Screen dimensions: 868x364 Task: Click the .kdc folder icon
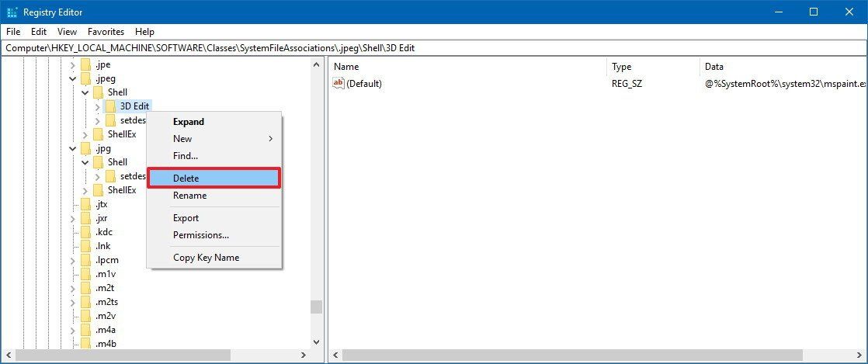tap(85, 232)
